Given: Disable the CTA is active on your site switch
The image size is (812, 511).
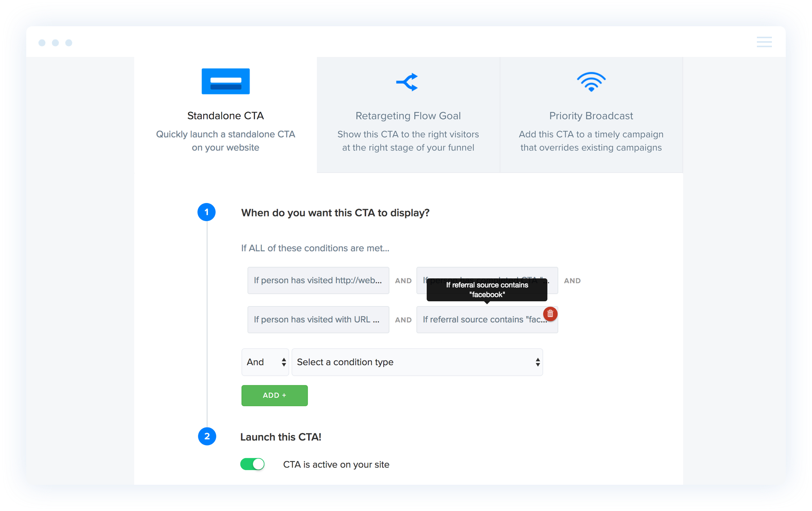Looking at the screenshot, I should point(252,464).
